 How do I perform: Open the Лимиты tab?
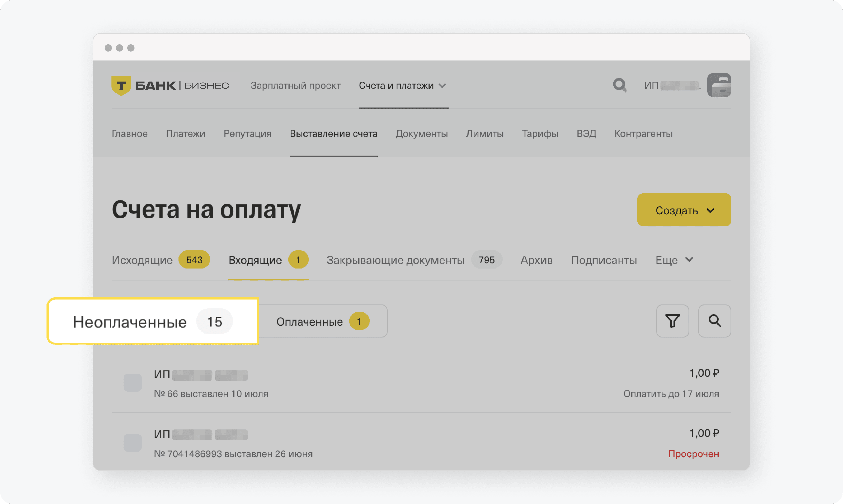tap(485, 133)
